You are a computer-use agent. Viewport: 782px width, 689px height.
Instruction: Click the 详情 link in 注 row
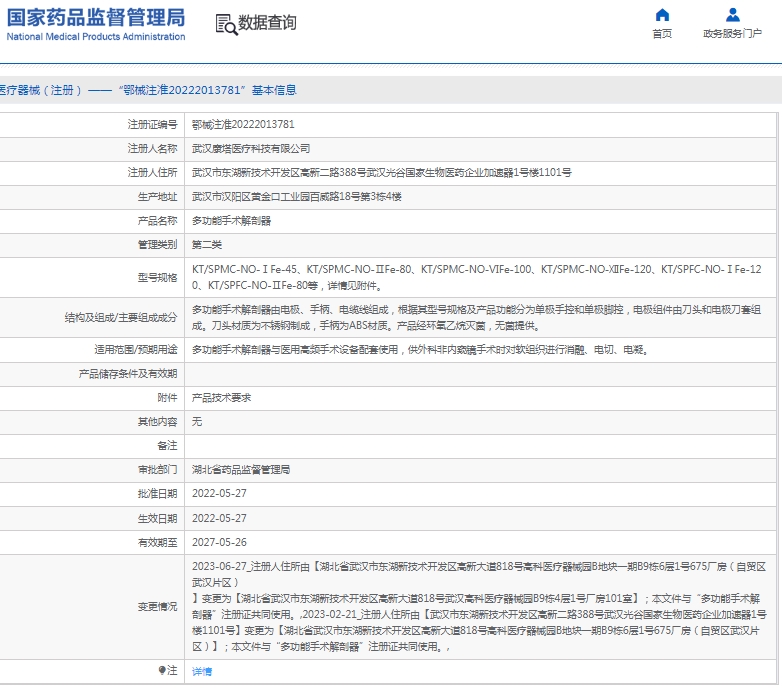point(202,672)
